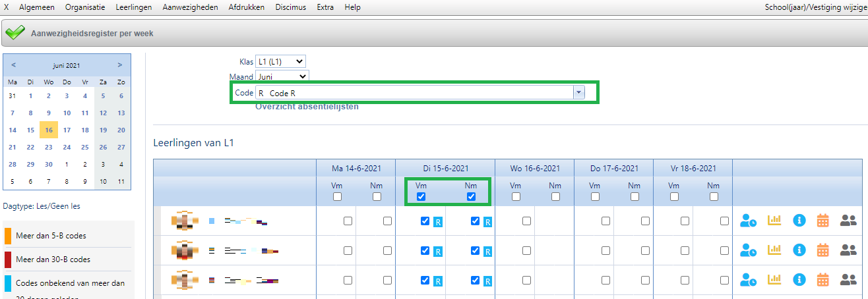Open first student's bar chart statistics icon
The image size is (868, 299).
point(774,221)
